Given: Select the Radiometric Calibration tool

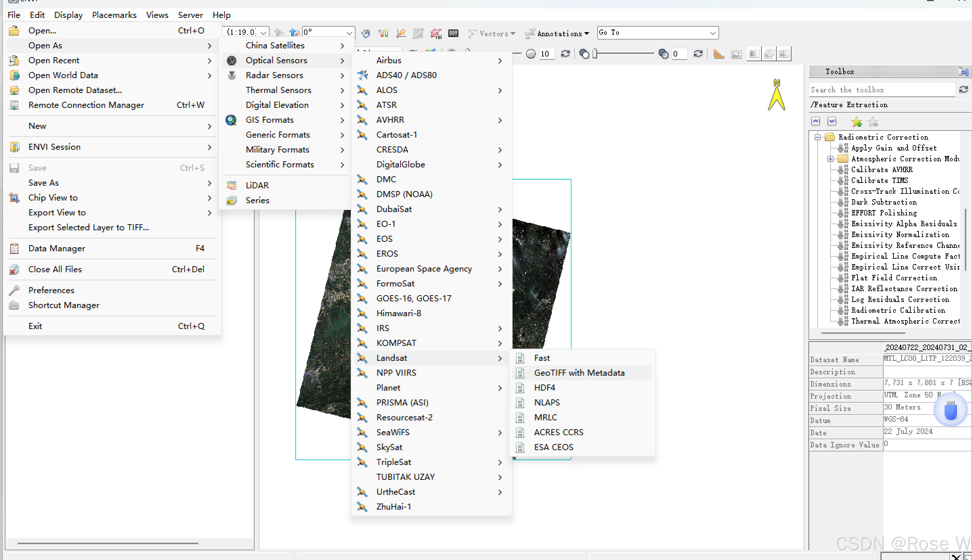Looking at the screenshot, I should coord(898,310).
